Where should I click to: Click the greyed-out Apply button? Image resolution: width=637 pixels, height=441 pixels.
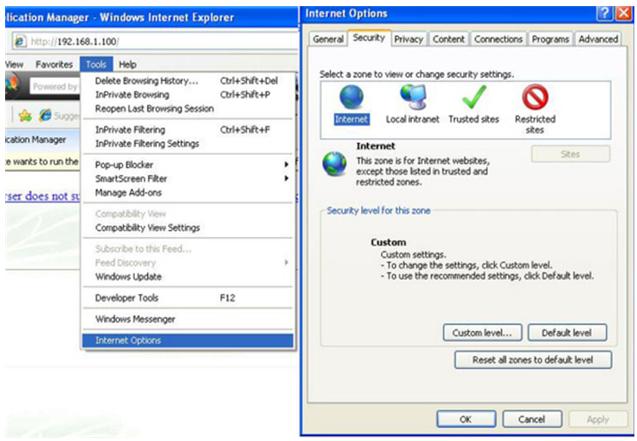point(598,419)
